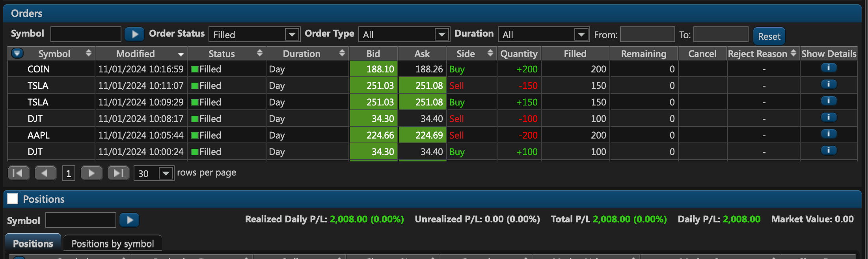Viewport: 868px width, 259px height.
Task: Show details for TSLA Sell order
Action: pyautogui.click(x=829, y=85)
